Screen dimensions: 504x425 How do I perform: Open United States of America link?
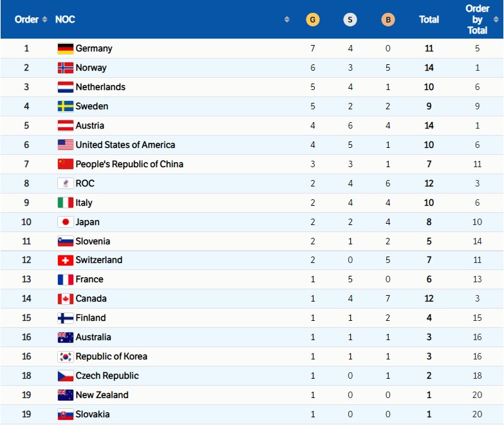click(x=125, y=145)
